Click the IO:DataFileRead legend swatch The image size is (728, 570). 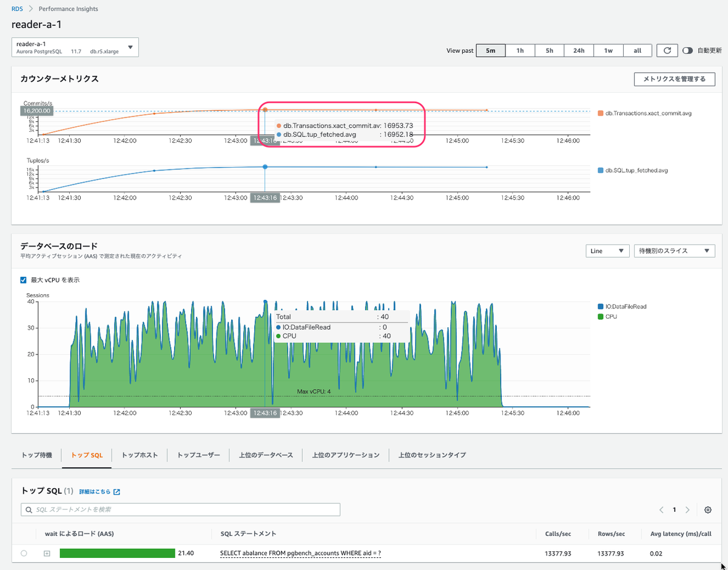(600, 307)
